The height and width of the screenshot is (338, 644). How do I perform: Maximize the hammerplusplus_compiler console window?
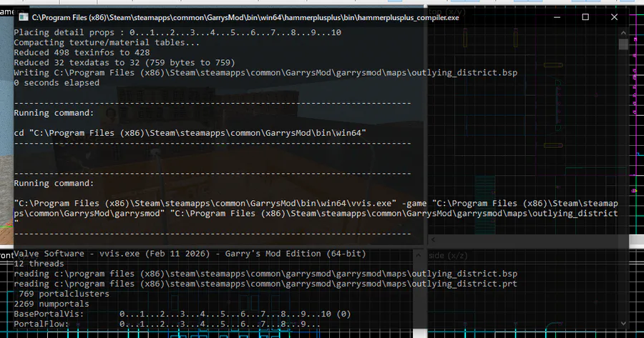[585, 17]
